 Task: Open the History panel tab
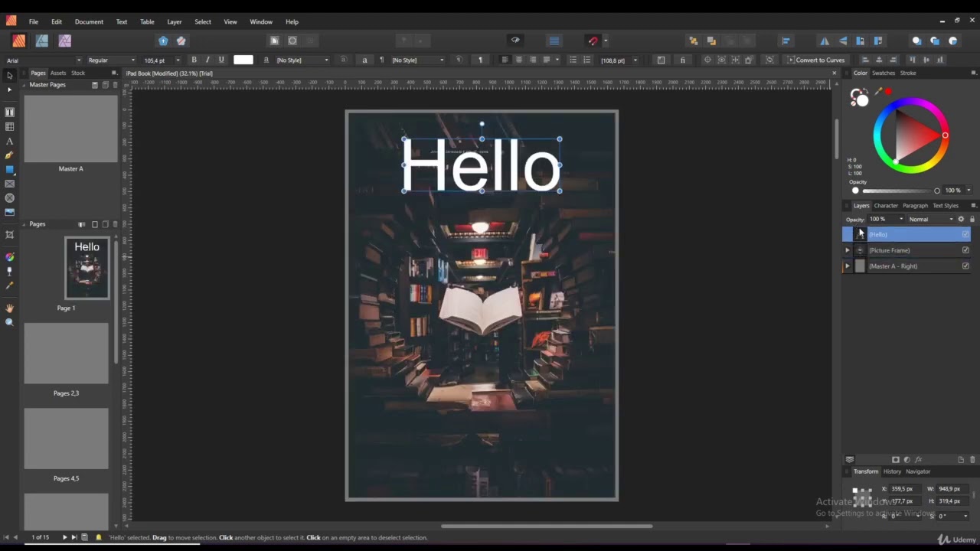point(892,471)
